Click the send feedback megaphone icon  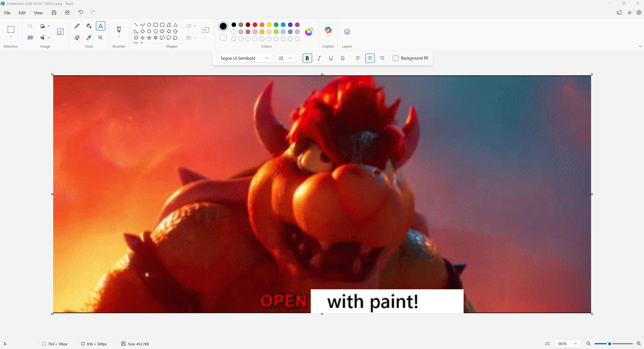[x=619, y=12]
